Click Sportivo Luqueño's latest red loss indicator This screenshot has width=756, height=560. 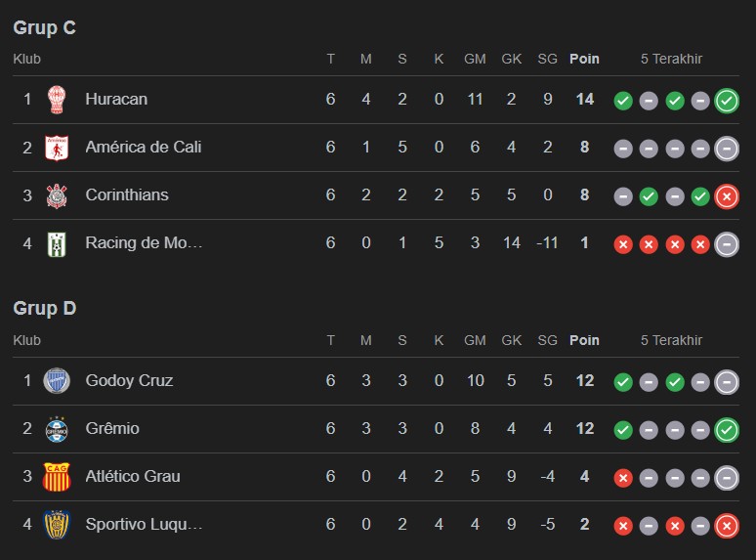pos(726,526)
